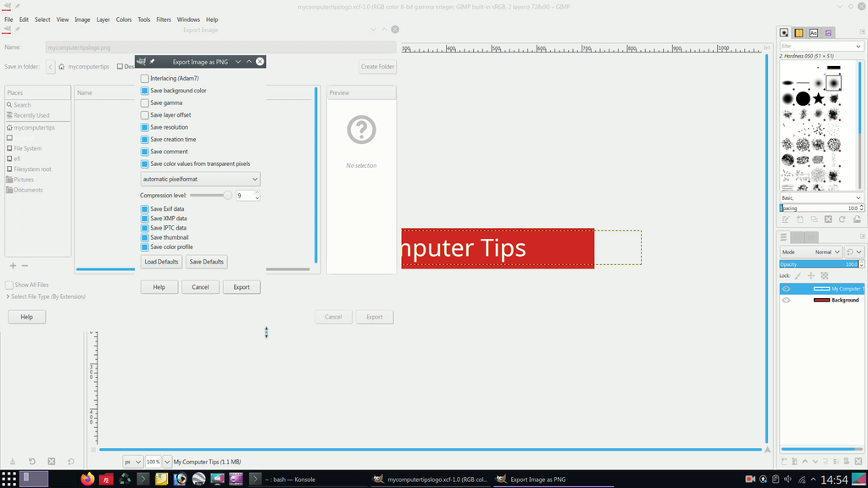Uncheck Save background color
The image size is (868, 488).
(x=144, y=91)
